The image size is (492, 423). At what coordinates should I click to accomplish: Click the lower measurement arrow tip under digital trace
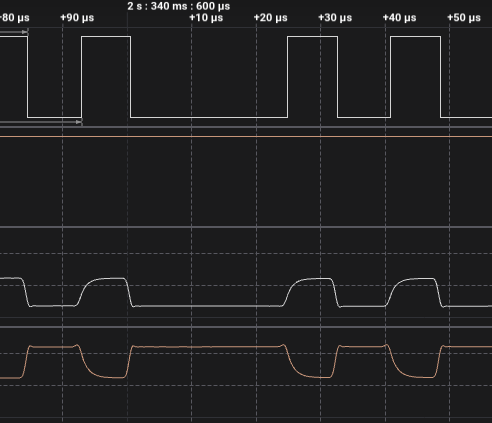[79, 122]
